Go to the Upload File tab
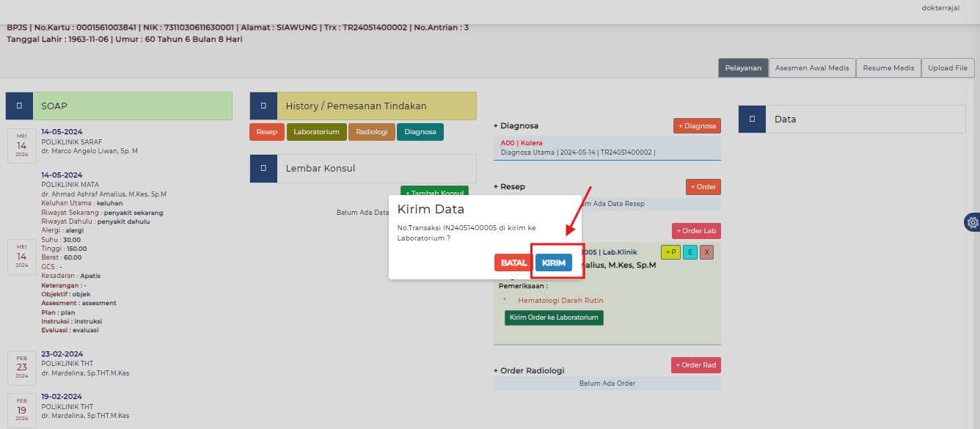This screenshot has width=980, height=429. point(947,68)
